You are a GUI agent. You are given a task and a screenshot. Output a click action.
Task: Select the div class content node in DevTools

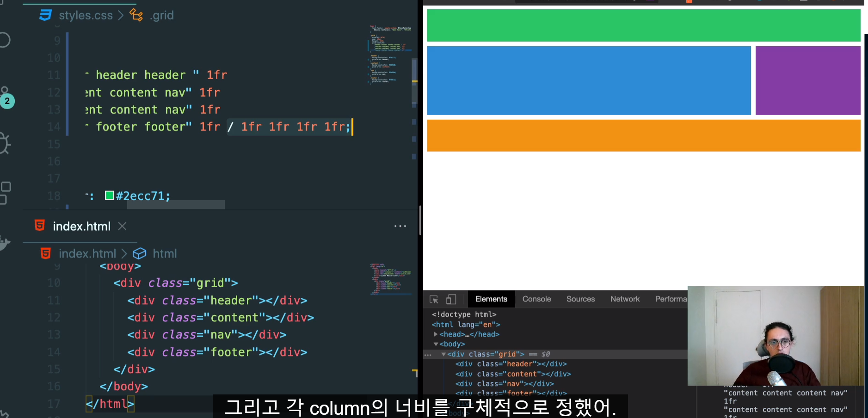pyautogui.click(x=513, y=374)
